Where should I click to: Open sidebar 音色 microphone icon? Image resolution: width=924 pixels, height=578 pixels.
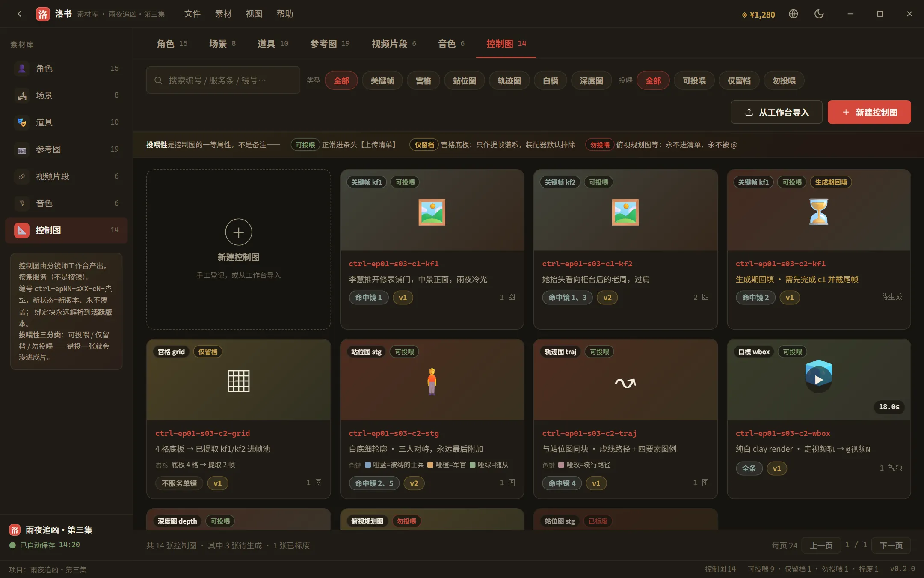(22, 203)
